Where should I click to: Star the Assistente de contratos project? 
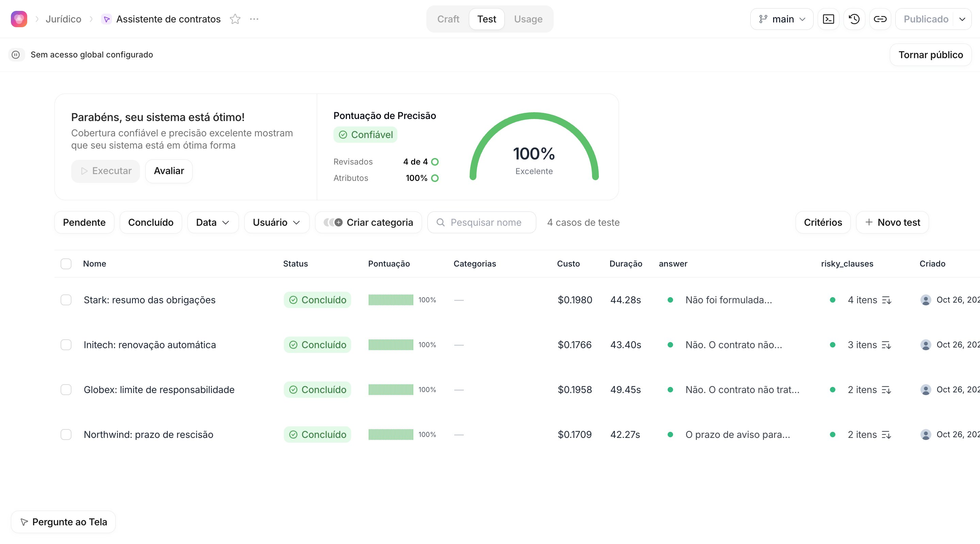[x=235, y=19]
